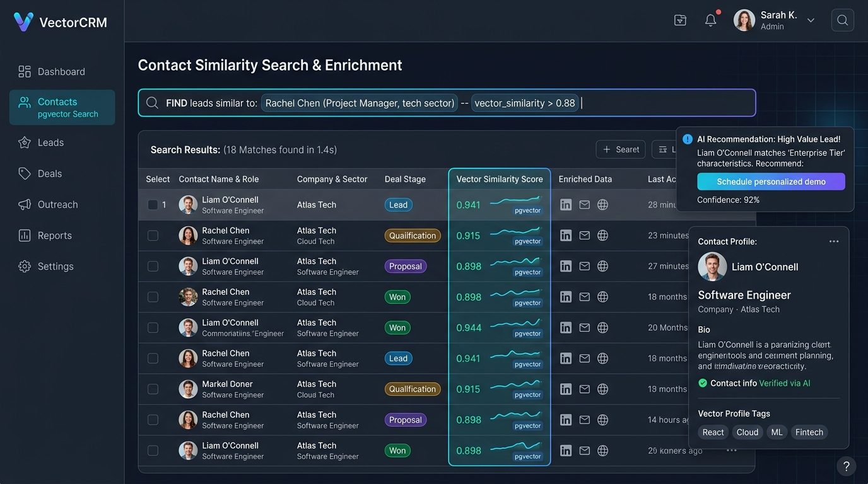The width and height of the screenshot is (868, 484).
Task: Open the notifications bell
Action: [x=711, y=20]
